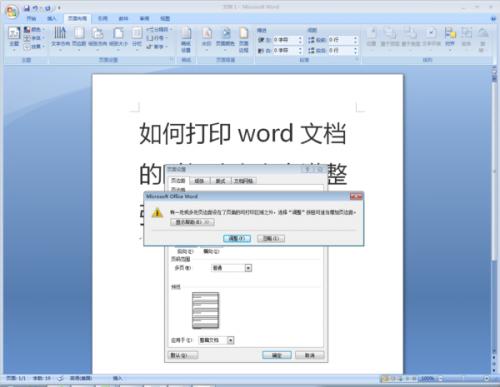Open the Text Direction (文字方向) menu
Image resolution: width=500 pixels, height=387 pixels.
click(x=60, y=38)
